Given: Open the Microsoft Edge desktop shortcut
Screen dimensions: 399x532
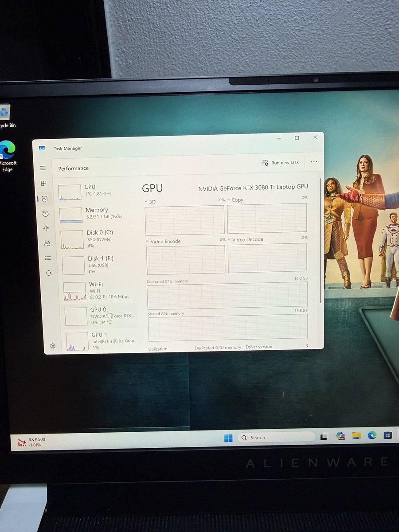Looking at the screenshot, I should (x=7, y=156).
